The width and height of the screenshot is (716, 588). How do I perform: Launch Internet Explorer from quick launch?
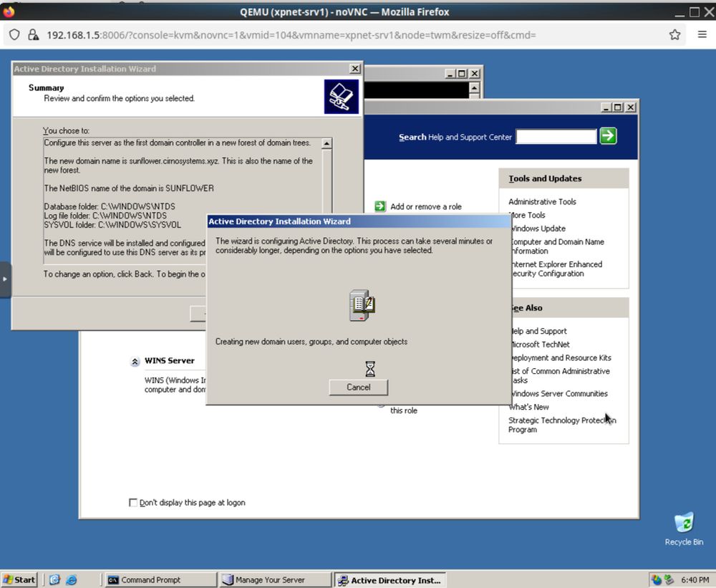(x=72, y=580)
